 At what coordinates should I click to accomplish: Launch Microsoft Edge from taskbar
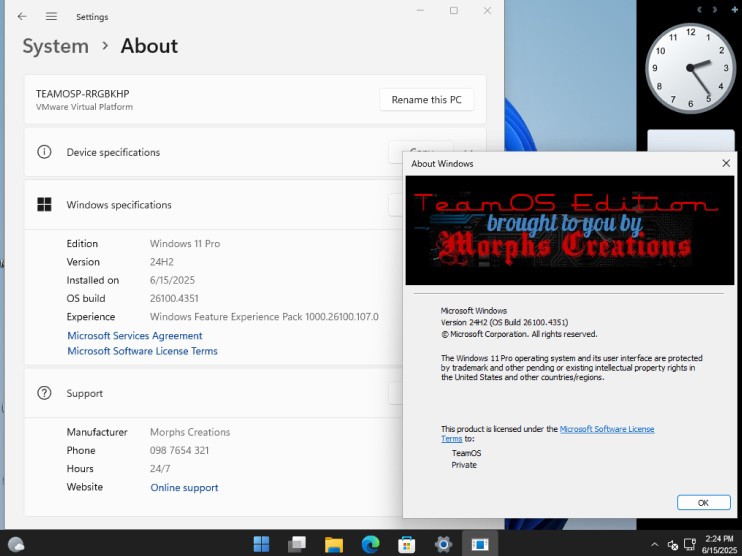tap(370, 544)
